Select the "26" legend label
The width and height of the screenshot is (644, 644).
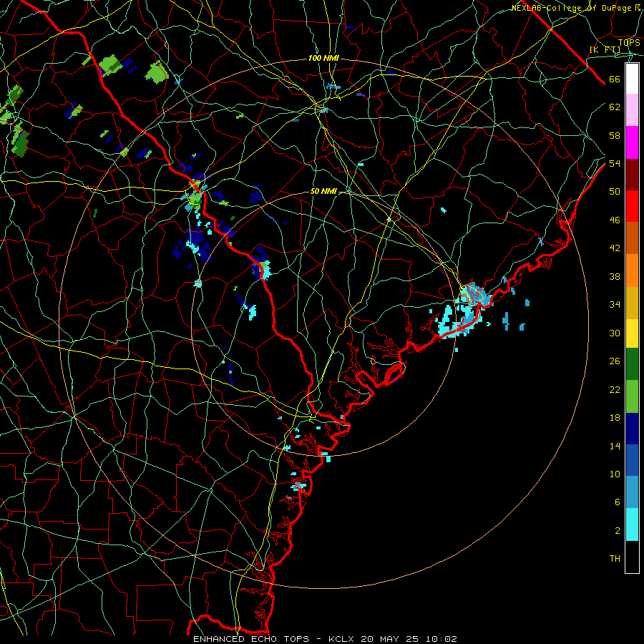pos(615,361)
